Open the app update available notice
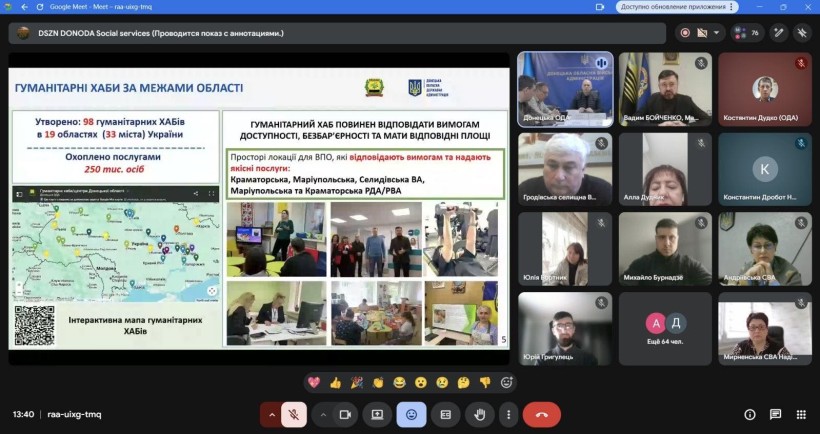The image size is (820, 434). click(677, 7)
